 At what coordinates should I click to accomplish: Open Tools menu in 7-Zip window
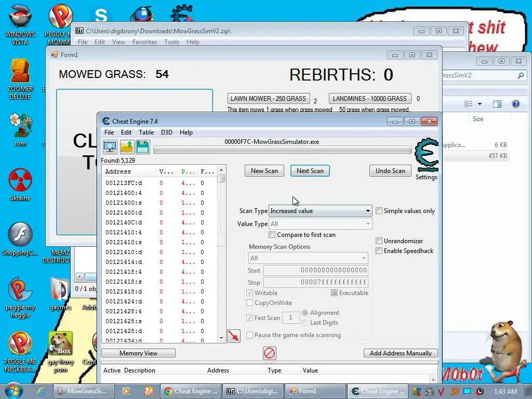(x=171, y=42)
